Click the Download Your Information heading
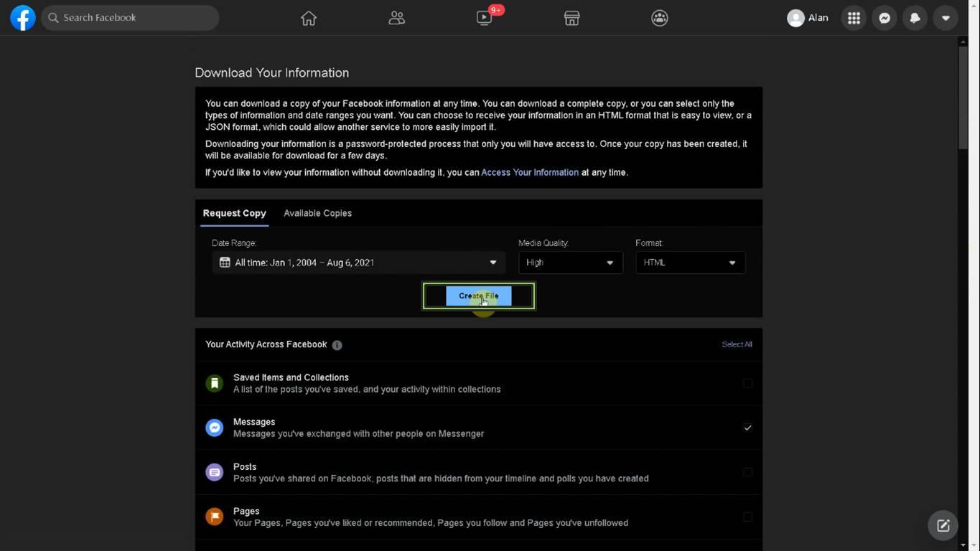The height and width of the screenshot is (551, 980). tap(272, 72)
